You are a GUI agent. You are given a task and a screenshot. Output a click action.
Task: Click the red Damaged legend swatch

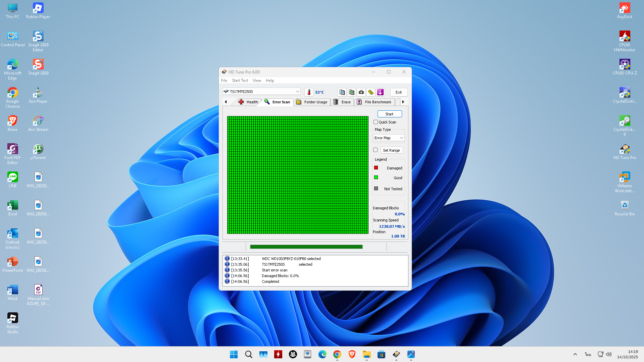point(376,168)
